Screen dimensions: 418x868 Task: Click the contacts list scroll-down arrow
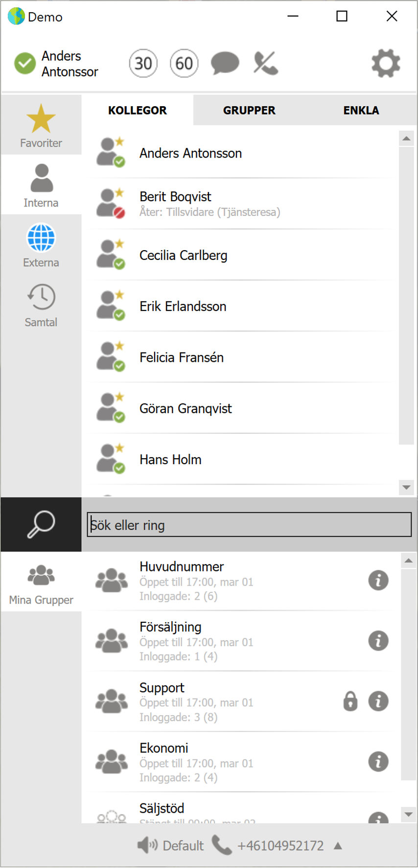(406, 487)
